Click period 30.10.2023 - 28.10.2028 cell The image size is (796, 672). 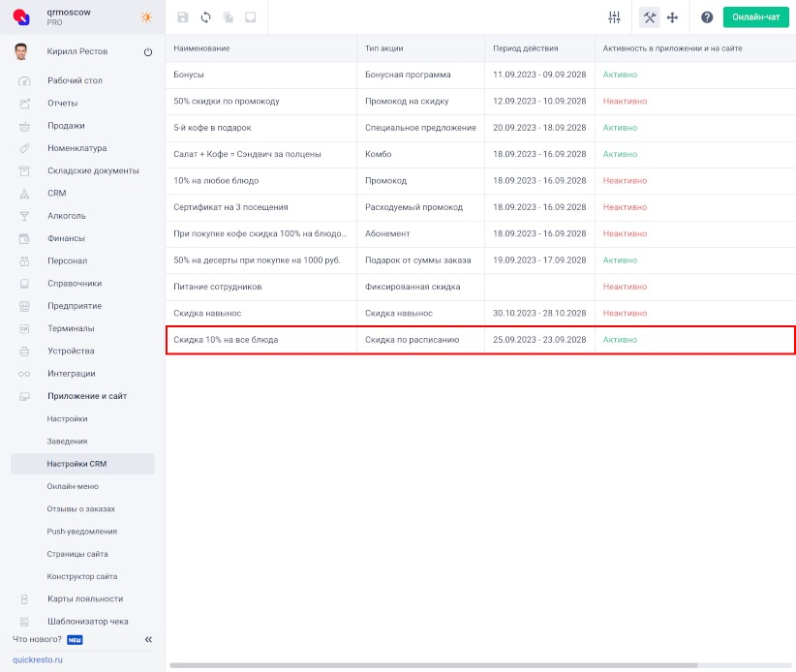[x=539, y=313]
